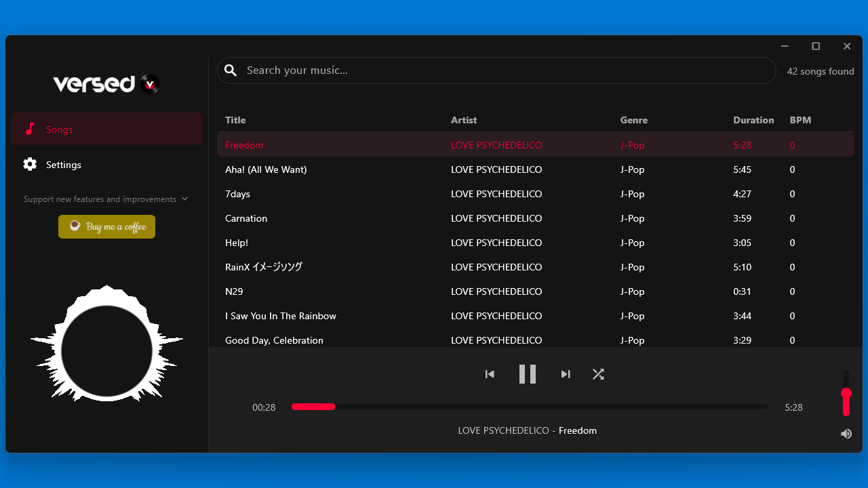Open the Settings menu item

[x=106, y=164]
